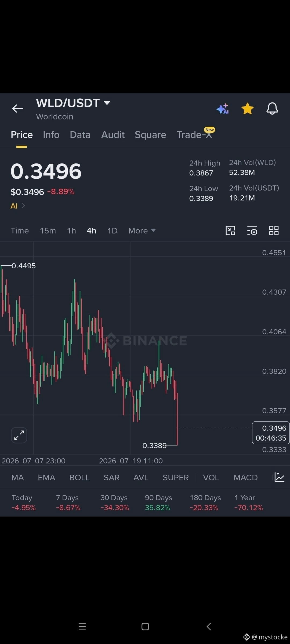Tap the back arrow icon
This screenshot has height=644, width=290.
point(17,109)
